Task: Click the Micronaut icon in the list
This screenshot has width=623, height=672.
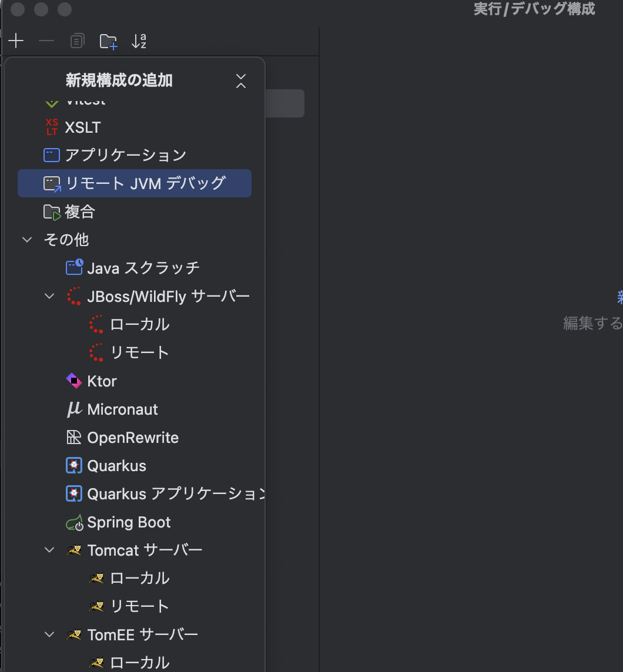Action: (x=74, y=409)
